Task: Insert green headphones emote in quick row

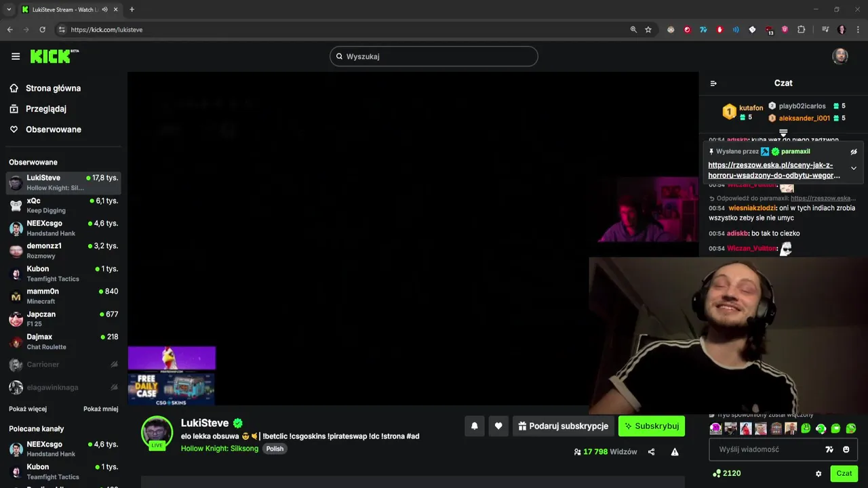Action: tap(821, 428)
